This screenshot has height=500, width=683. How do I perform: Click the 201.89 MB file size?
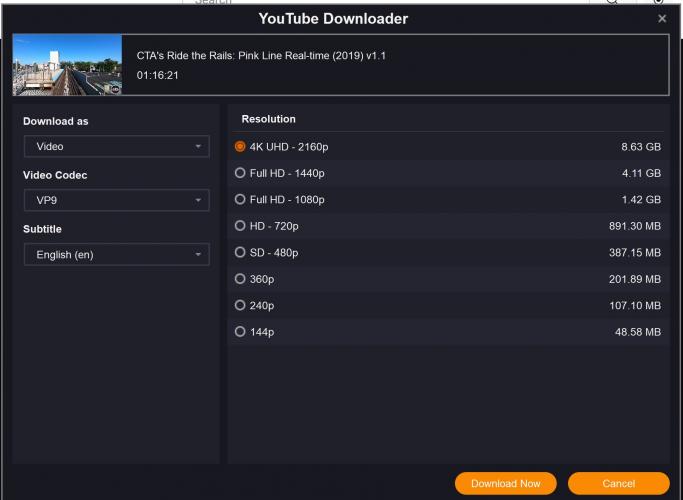point(635,279)
